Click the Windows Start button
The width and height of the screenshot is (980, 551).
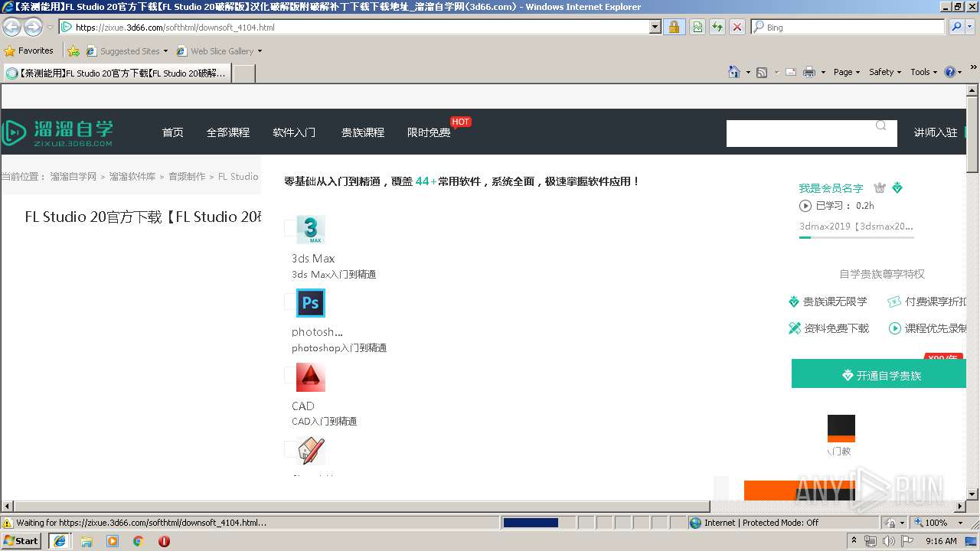coord(21,541)
